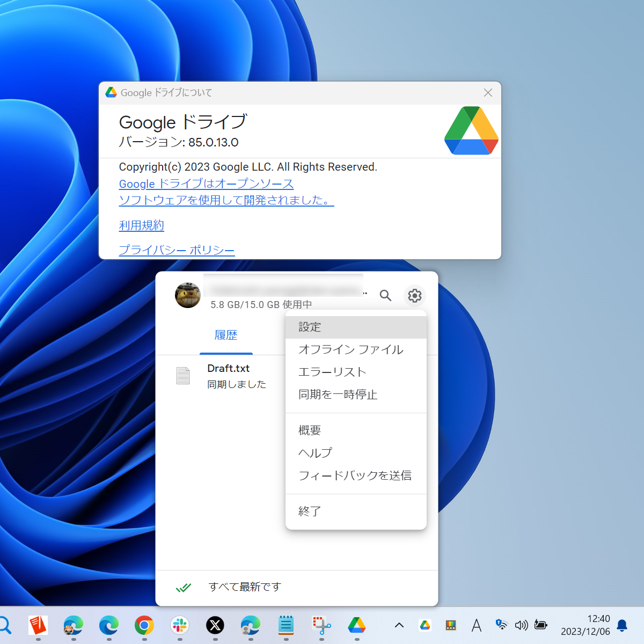Start the Snipping Tool from the taskbar
Screen dimensions: 644x644
[321, 626]
